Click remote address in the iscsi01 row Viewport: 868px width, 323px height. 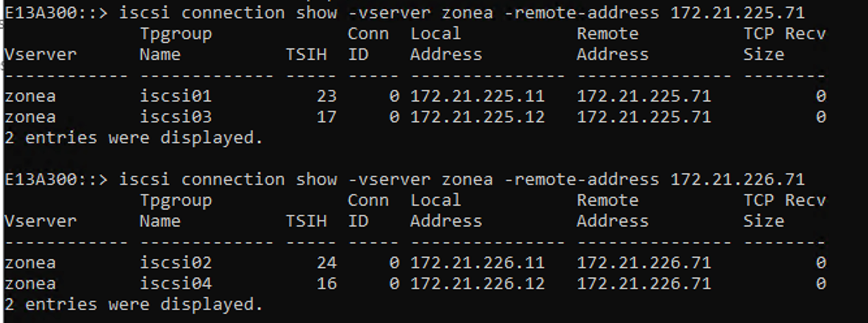click(x=644, y=96)
